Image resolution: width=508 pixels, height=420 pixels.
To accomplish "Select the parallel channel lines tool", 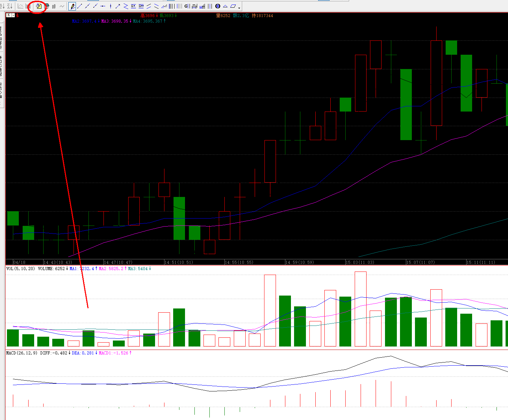I will tap(148, 6).
